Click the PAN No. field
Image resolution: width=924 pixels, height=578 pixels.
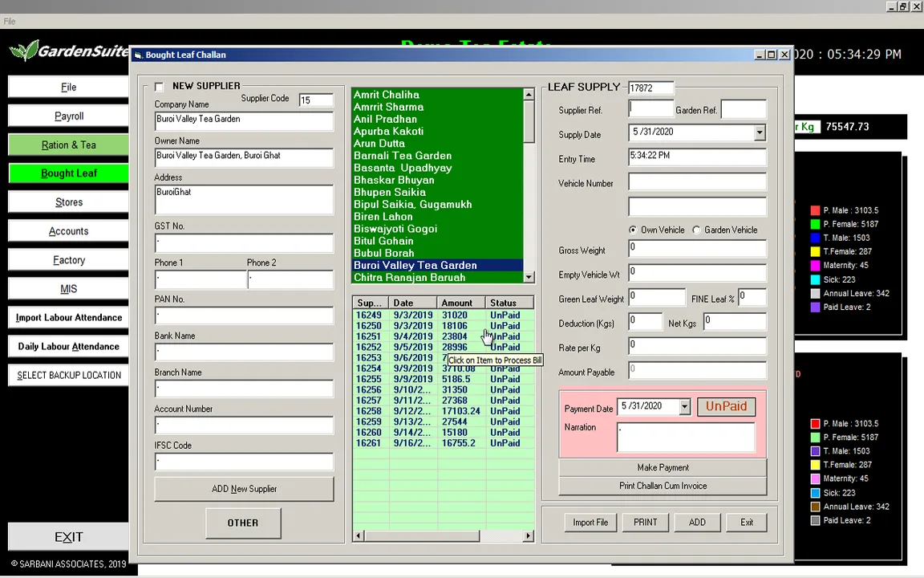pos(244,316)
